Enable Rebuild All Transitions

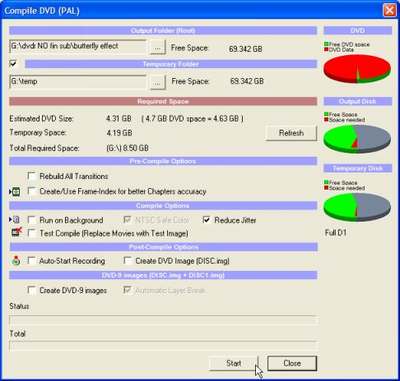click(x=32, y=176)
